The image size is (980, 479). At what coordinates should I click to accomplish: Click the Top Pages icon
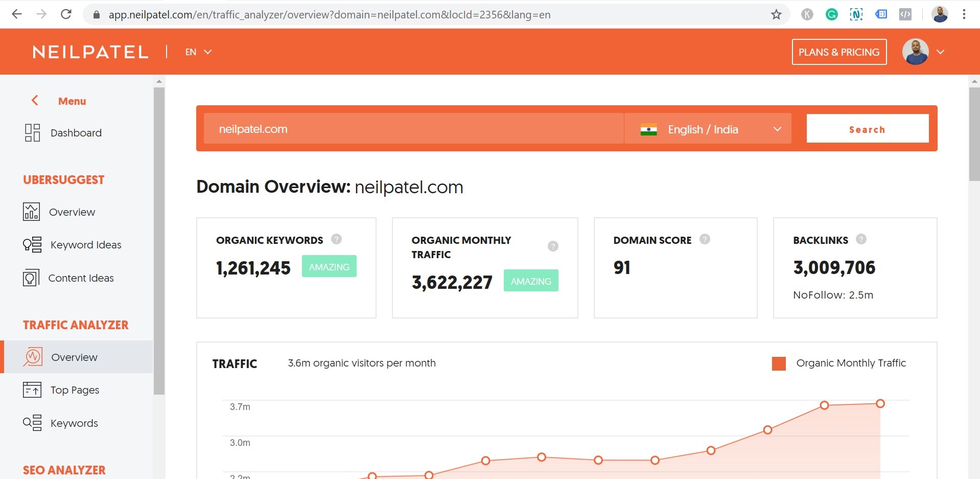pyautogui.click(x=32, y=390)
